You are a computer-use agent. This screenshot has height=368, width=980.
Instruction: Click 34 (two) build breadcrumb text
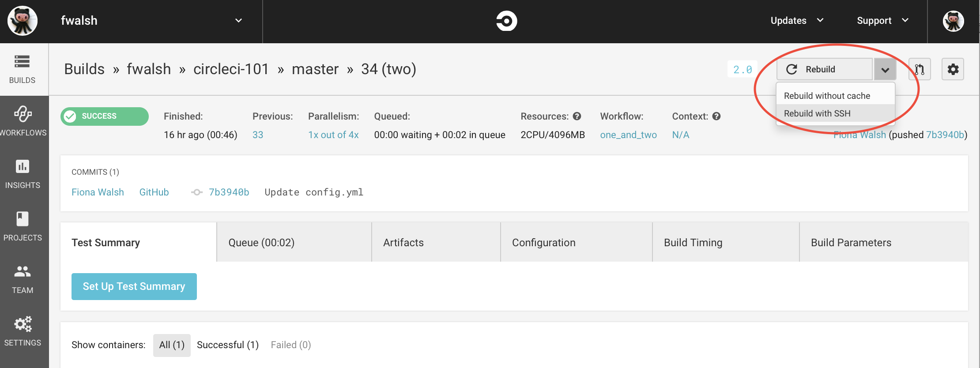(388, 69)
